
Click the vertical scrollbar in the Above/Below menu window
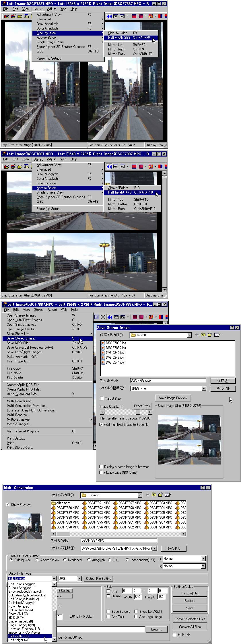click(x=164, y=231)
